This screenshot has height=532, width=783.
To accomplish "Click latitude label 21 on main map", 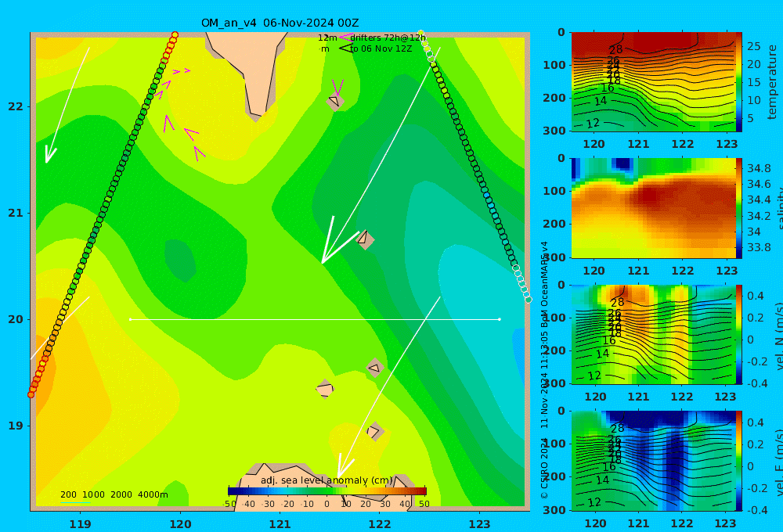I will [x=16, y=213].
